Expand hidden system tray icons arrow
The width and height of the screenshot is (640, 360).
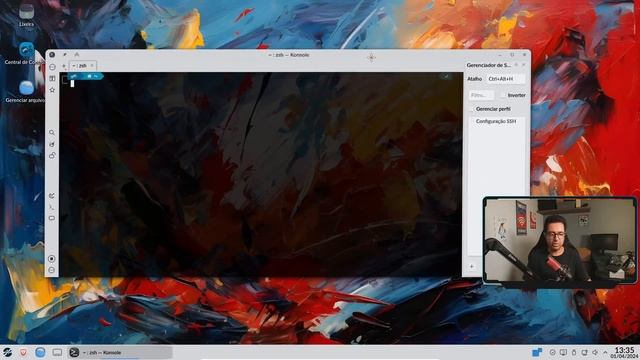(605, 352)
